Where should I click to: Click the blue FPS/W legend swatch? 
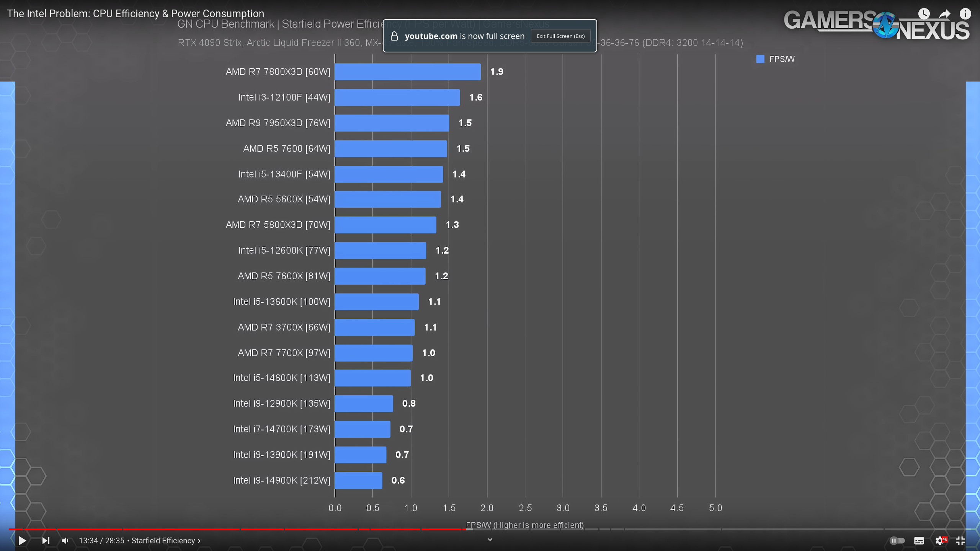tap(761, 59)
